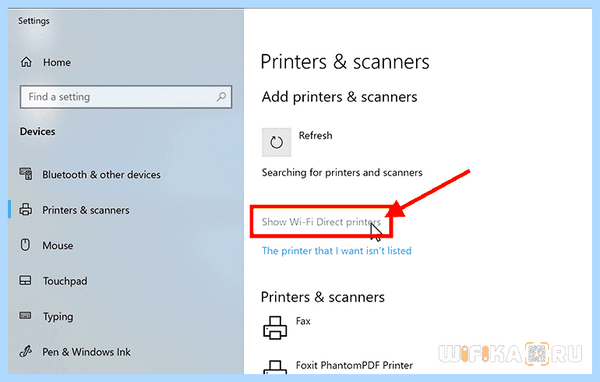The height and width of the screenshot is (382, 600).
Task: Open Typing settings page
Action: (58, 317)
